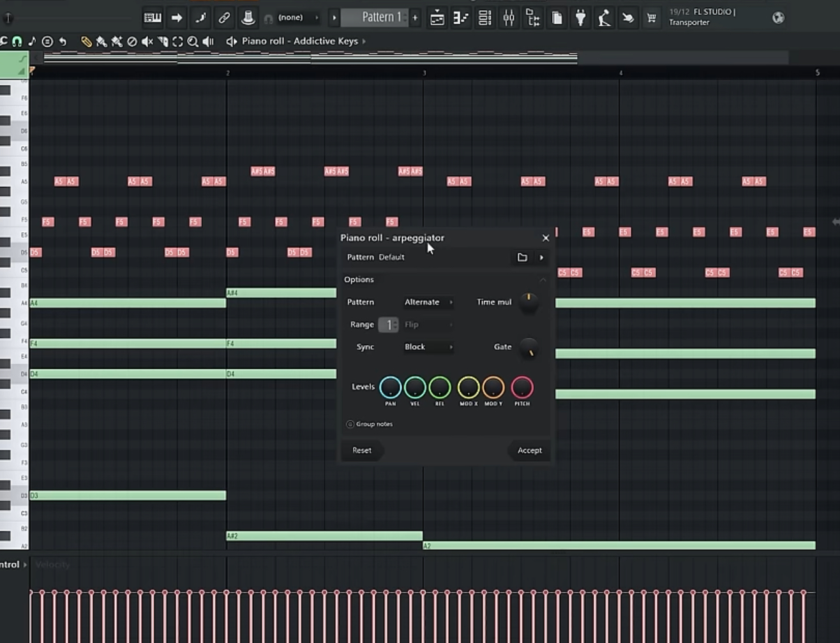This screenshot has height=643, width=840.
Task: Open the Browser tree view icon
Action: click(x=533, y=18)
